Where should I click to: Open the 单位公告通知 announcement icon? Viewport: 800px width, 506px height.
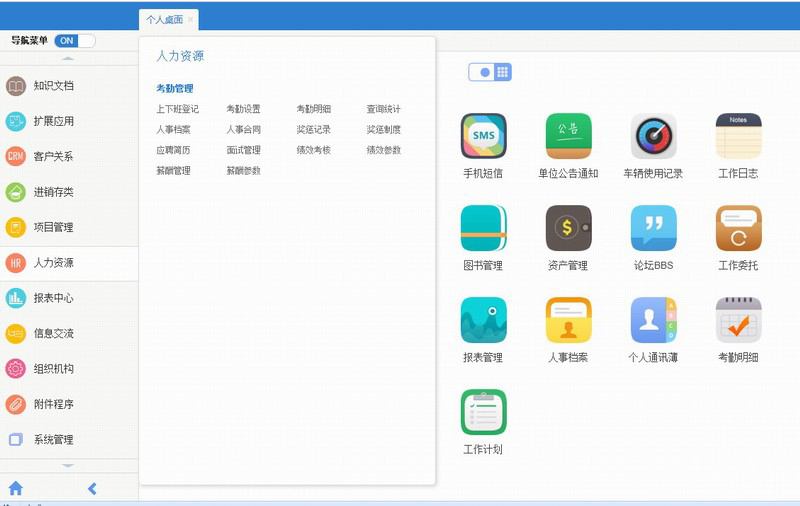(568, 136)
